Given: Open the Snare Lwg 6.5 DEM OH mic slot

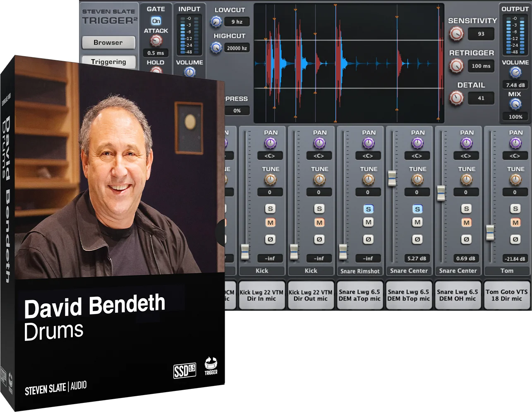Looking at the screenshot, I should (458, 295).
